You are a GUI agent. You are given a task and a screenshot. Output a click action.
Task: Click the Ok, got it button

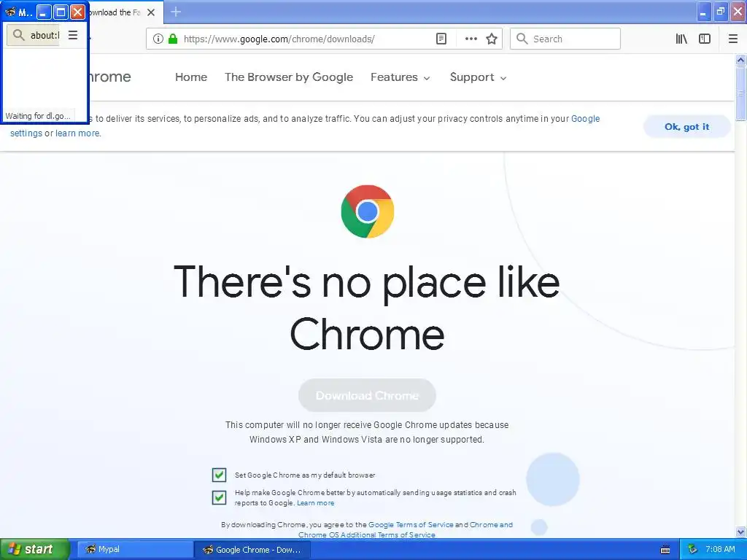686,127
